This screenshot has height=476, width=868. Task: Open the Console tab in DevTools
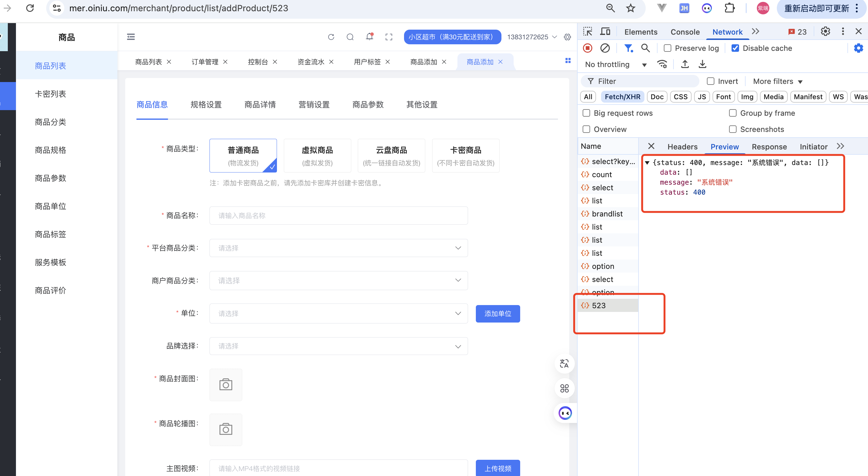pos(685,32)
